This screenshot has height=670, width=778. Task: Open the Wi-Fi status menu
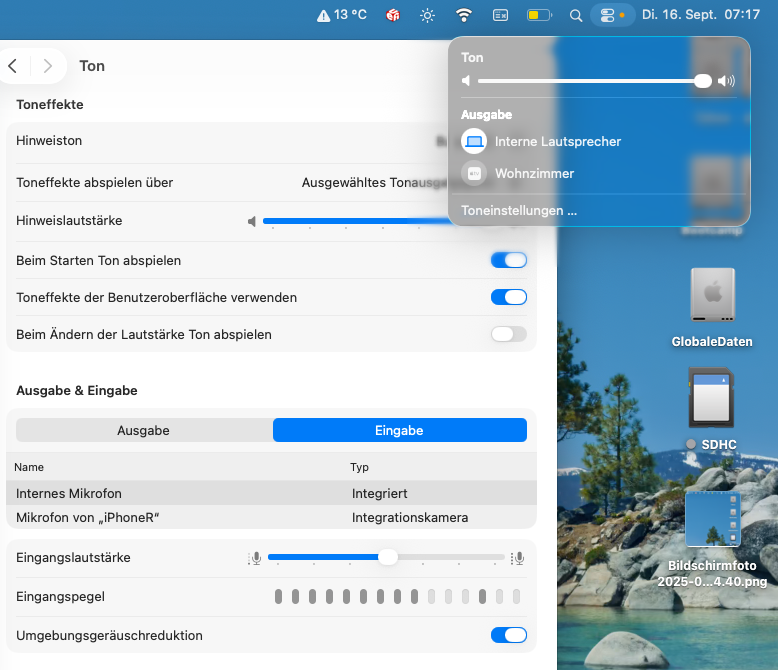pyautogui.click(x=463, y=15)
